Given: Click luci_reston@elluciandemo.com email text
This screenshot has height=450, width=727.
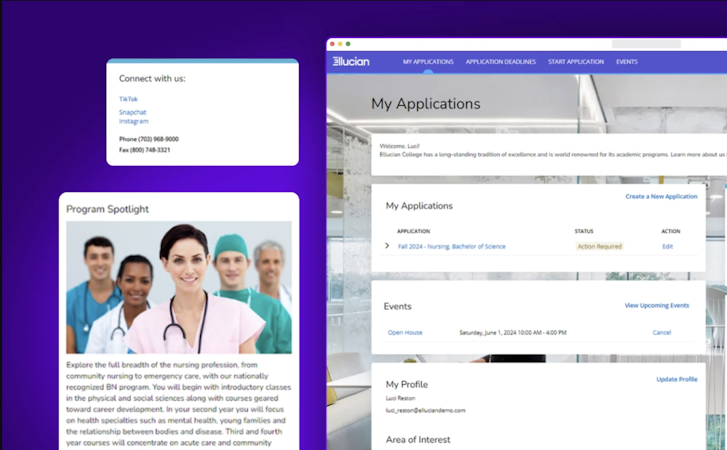Looking at the screenshot, I should pyautogui.click(x=426, y=410).
